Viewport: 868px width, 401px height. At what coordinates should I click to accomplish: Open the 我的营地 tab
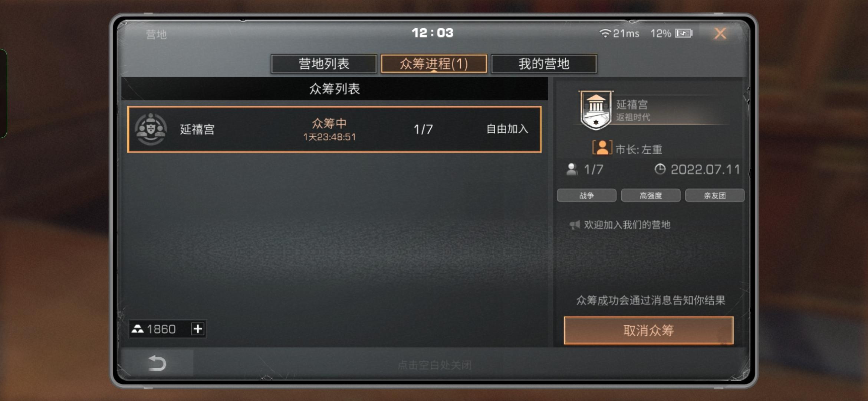point(544,64)
